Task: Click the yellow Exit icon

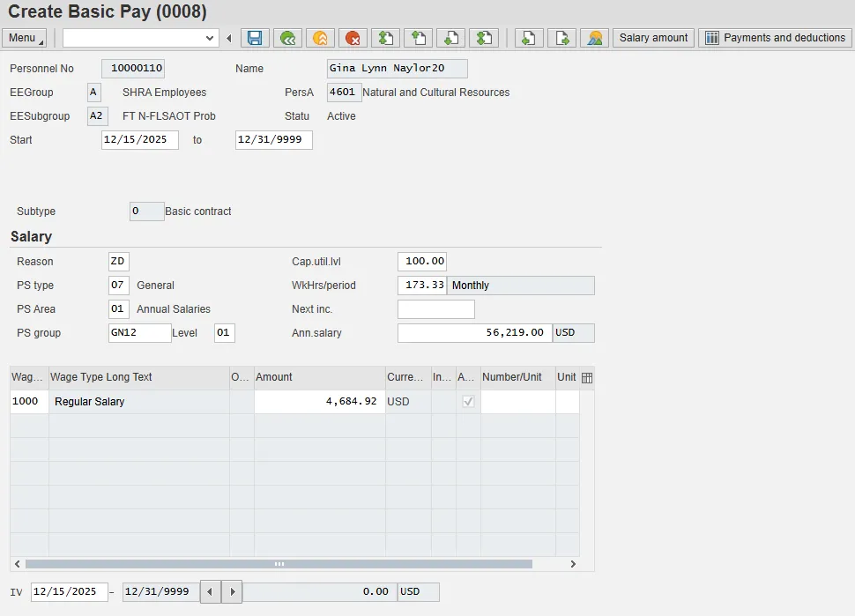Action: tap(320, 38)
